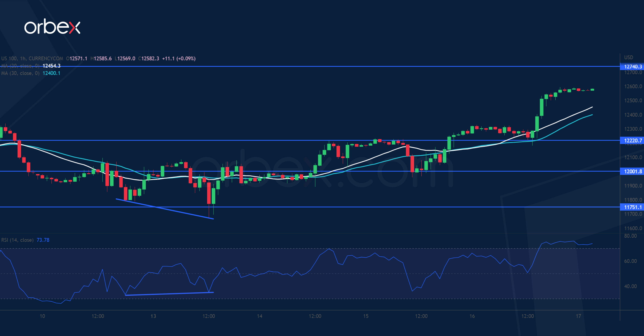
Task: Click the 80.00 level on RSI scale
Action: coord(630,236)
